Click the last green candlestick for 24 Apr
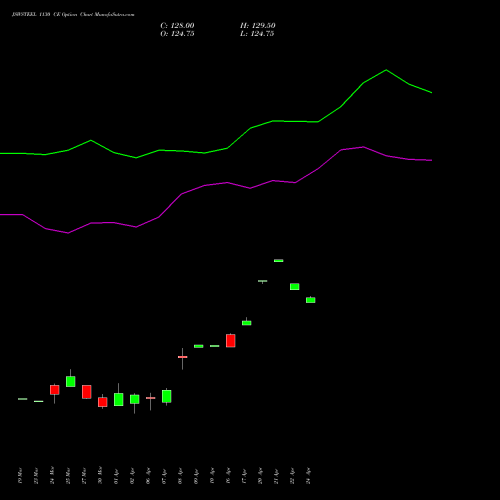The width and height of the screenshot is (500, 500). [311, 300]
